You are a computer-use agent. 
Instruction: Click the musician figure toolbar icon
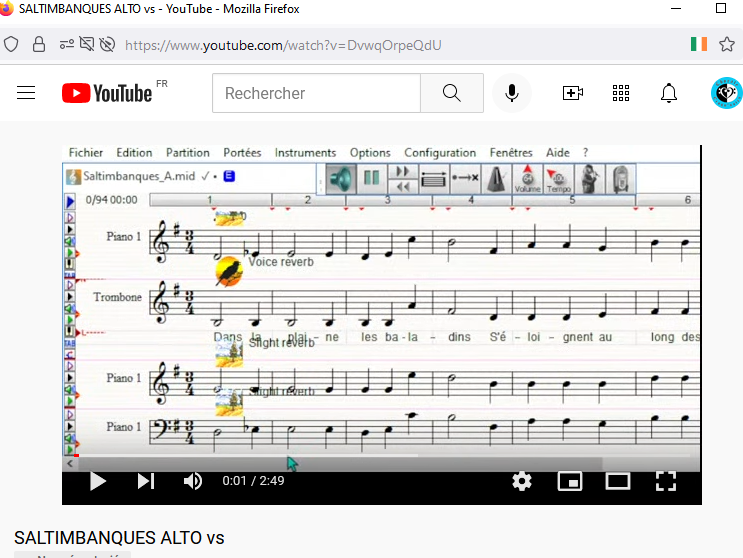[x=589, y=179]
